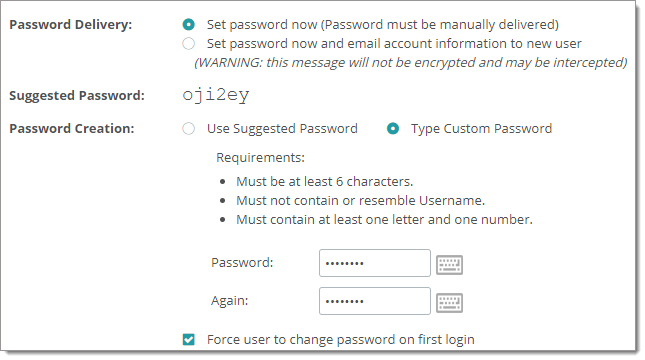Image resolution: width=645 pixels, height=360 pixels.
Task: Click the 'Password must be manually delivered' label text
Action: (440, 25)
